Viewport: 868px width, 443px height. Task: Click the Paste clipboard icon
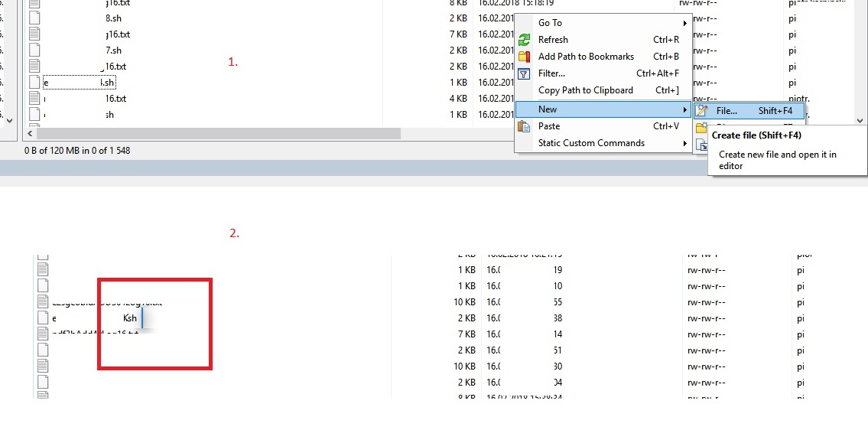(x=524, y=126)
